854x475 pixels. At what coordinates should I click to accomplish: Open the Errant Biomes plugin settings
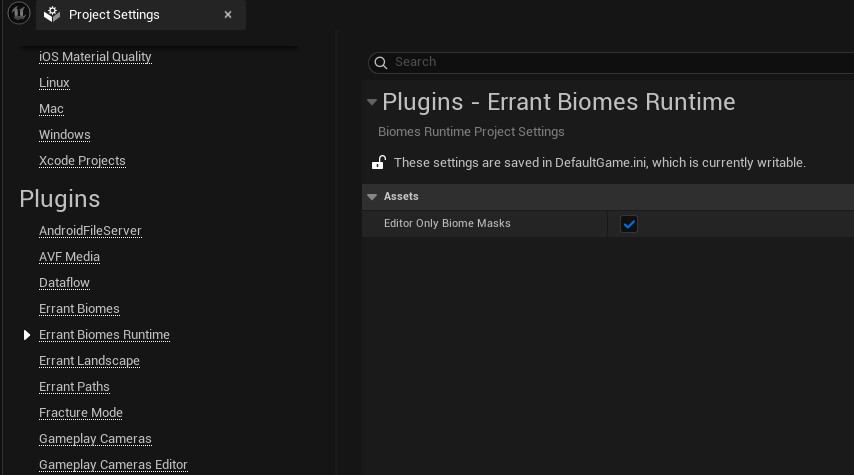pos(79,309)
